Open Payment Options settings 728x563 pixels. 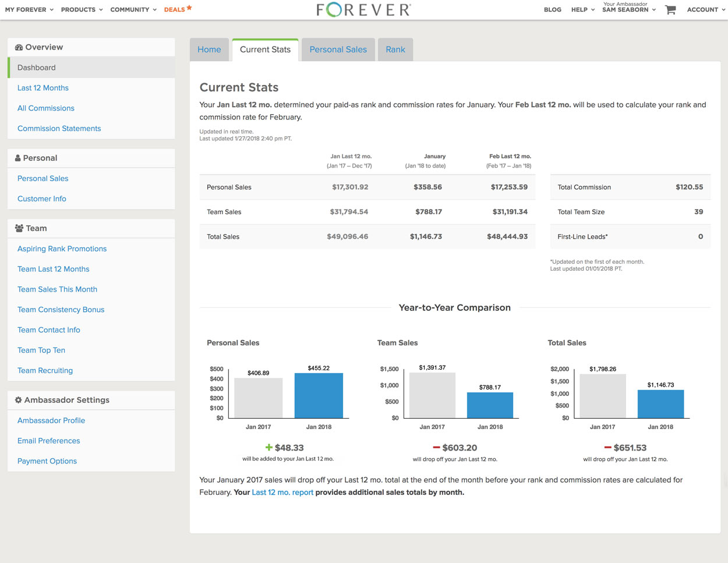47,461
